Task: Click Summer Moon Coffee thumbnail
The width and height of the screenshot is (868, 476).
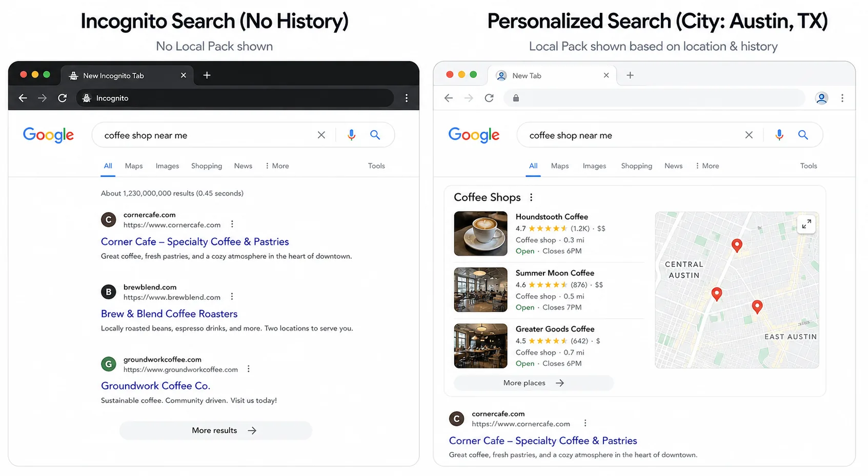Action: pyautogui.click(x=480, y=289)
